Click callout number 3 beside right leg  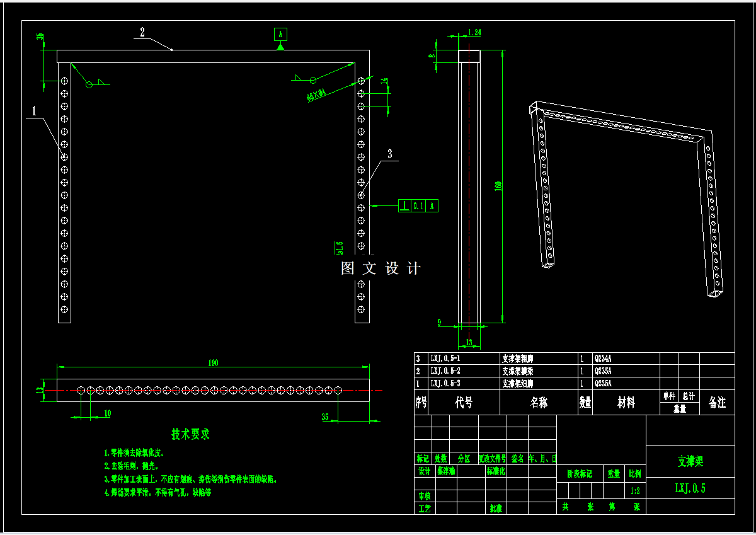click(x=390, y=154)
